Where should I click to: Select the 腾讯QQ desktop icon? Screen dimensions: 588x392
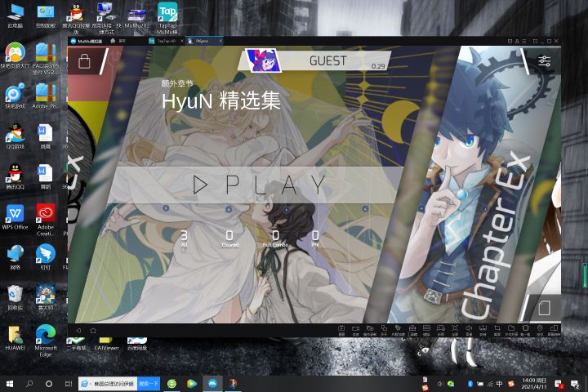15,176
